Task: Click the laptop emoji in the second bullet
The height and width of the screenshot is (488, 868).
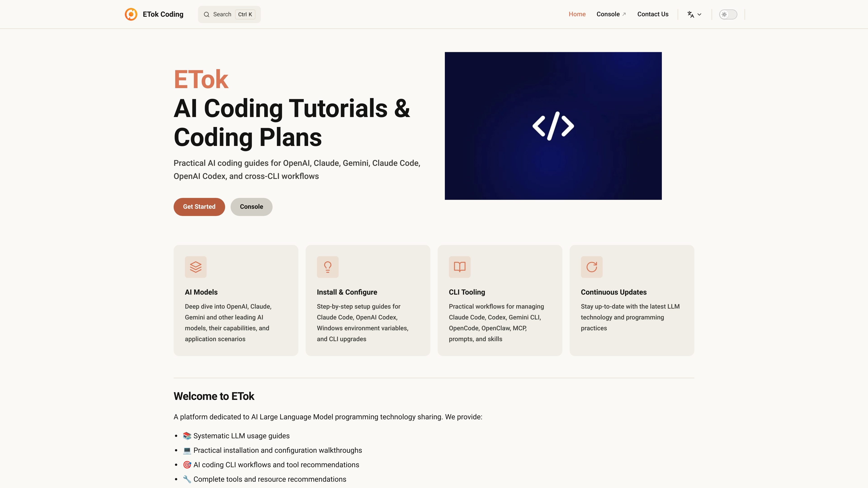Action: [x=187, y=450]
